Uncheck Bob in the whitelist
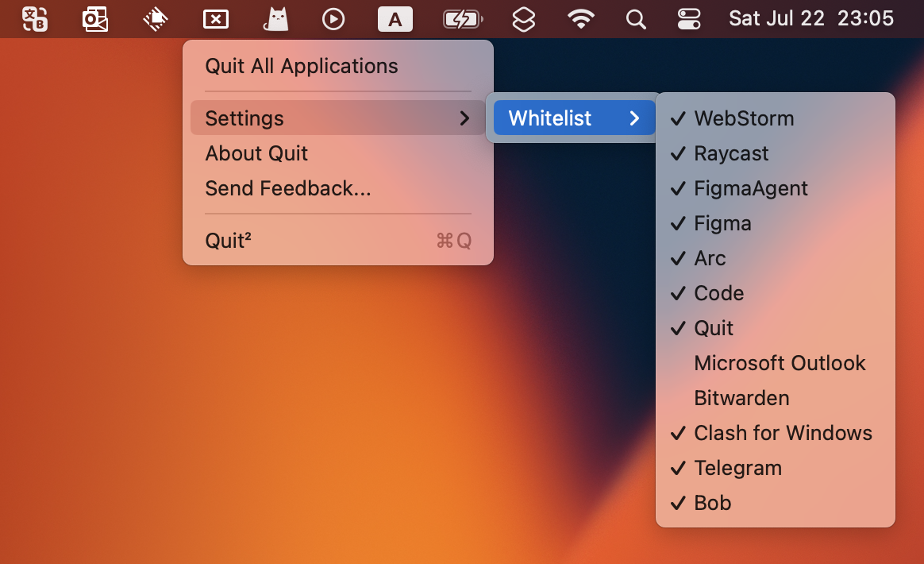 point(775,503)
